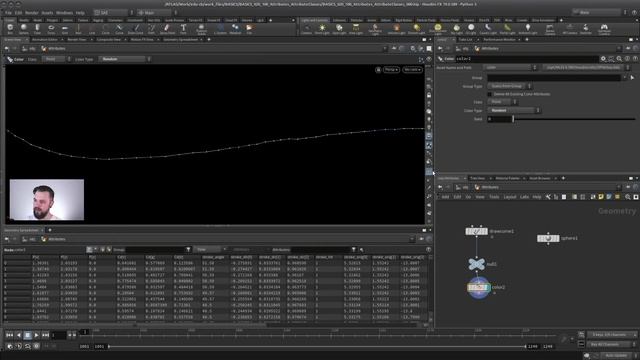
Task: Select the Point Light shelf tool
Action: coord(322,29)
